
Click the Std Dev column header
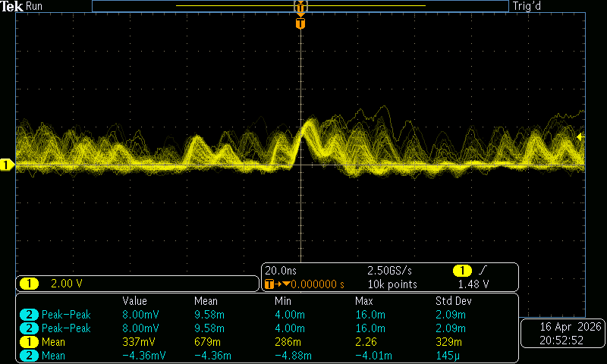454,301
